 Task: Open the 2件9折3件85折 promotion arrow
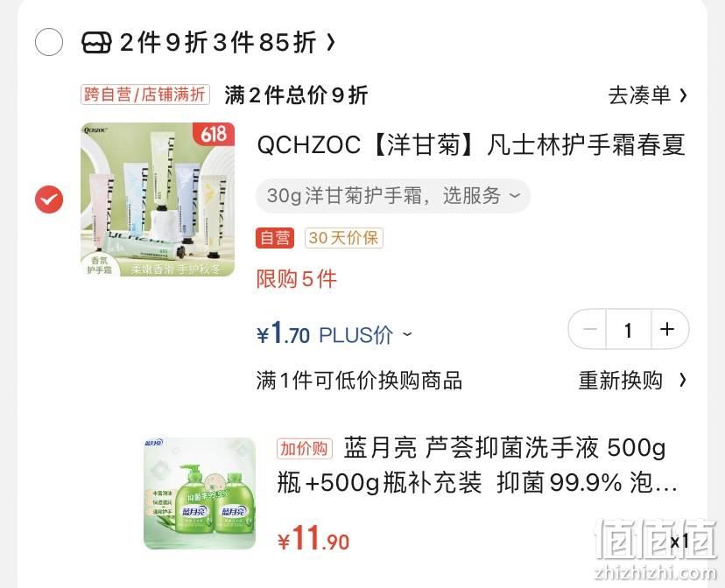pyautogui.click(x=331, y=43)
